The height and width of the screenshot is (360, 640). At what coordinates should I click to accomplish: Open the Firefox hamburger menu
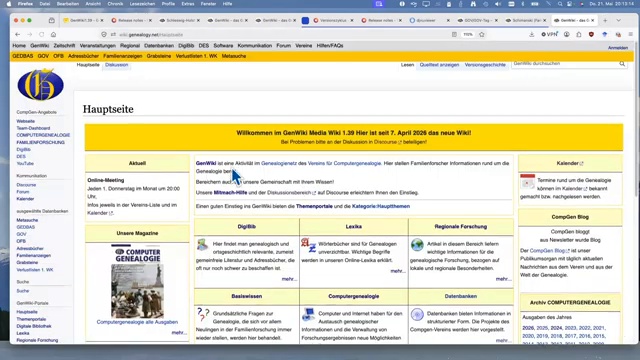[631, 35]
